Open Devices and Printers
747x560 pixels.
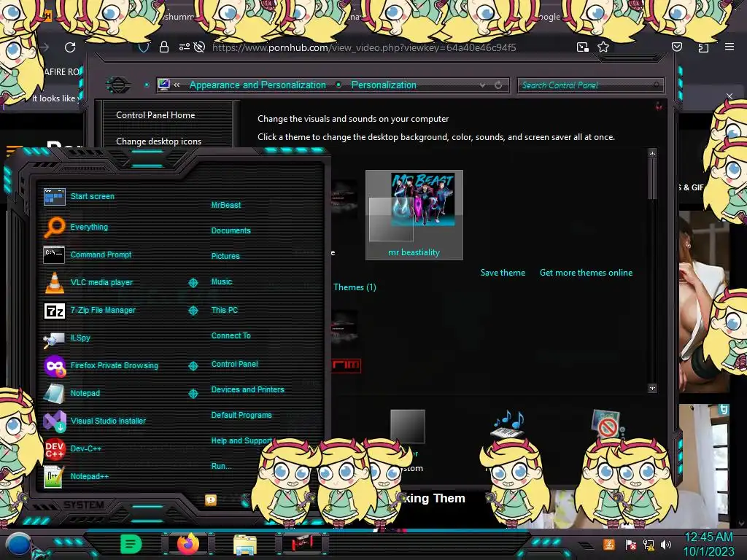pyautogui.click(x=247, y=389)
